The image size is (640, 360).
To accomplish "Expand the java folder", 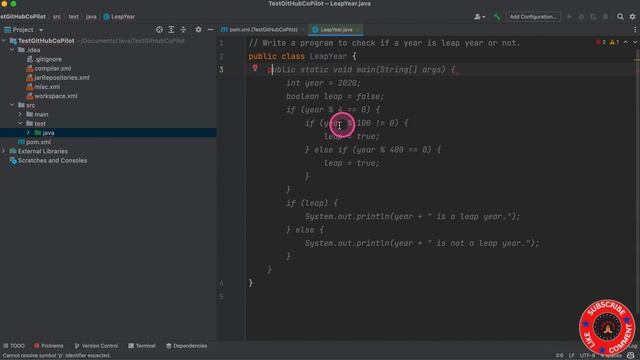I will pos(28,133).
